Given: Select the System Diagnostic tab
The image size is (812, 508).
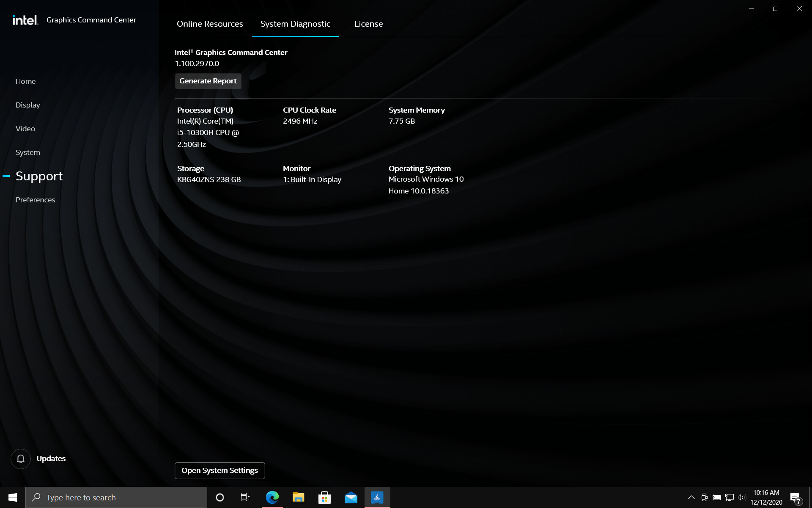Looking at the screenshot, I should point(295,24).
